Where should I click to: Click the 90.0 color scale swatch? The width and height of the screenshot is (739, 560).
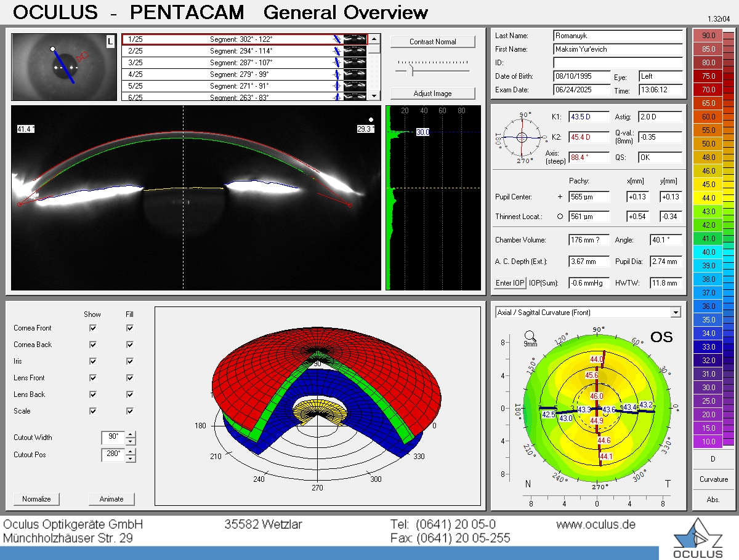[708, 35]
